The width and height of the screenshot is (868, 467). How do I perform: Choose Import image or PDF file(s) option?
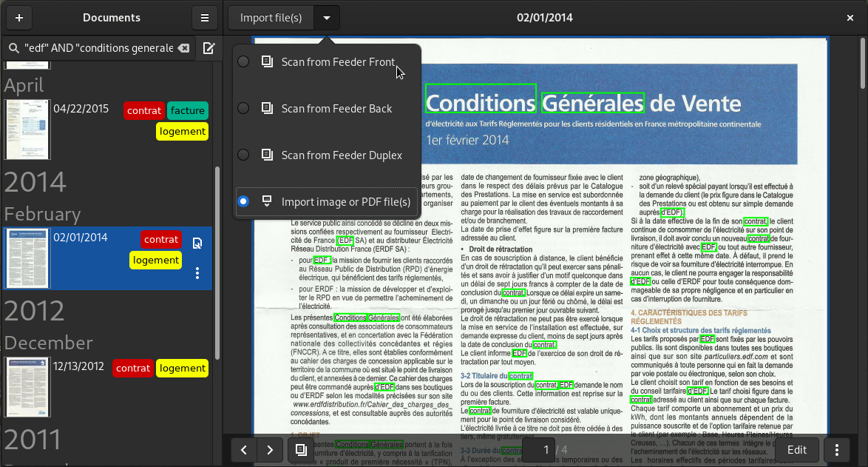(346, 202)
